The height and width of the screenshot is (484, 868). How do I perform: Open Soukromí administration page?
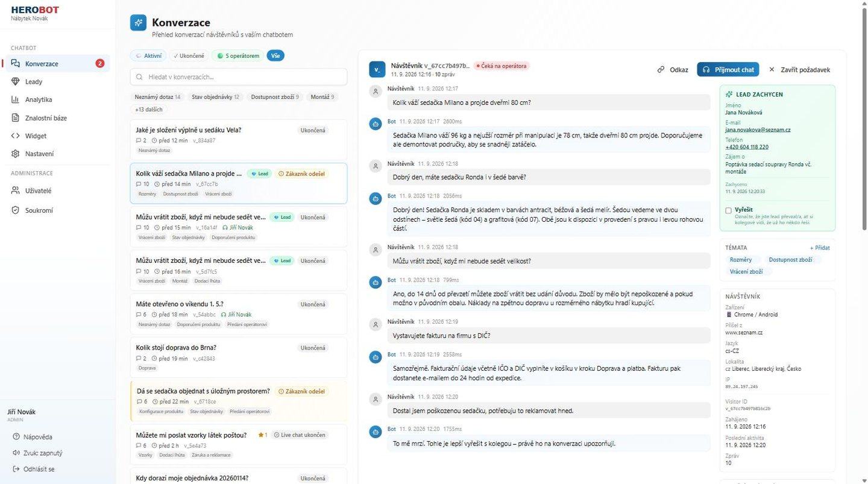coord(58,210)
